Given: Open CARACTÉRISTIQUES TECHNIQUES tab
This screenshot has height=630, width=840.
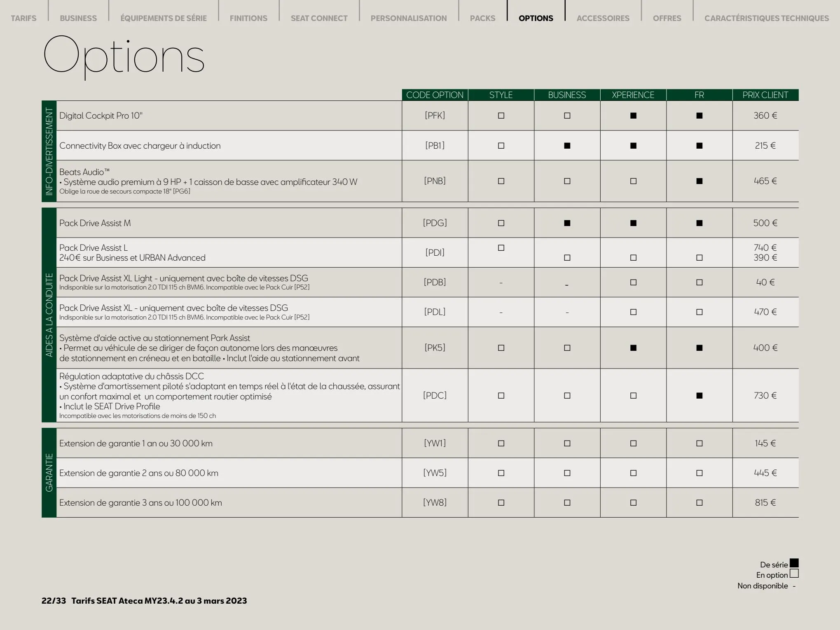Looking at the screenshot, I should [767, 18].
